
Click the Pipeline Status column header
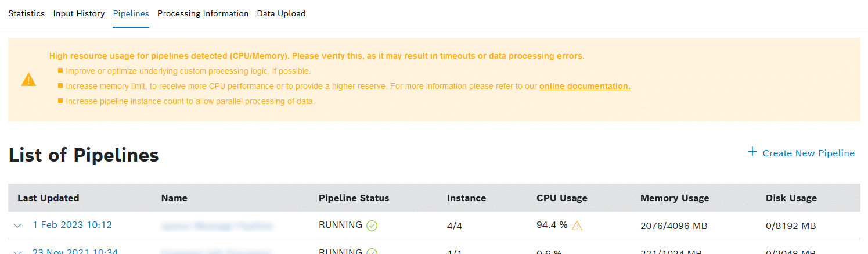coord(354,198)
